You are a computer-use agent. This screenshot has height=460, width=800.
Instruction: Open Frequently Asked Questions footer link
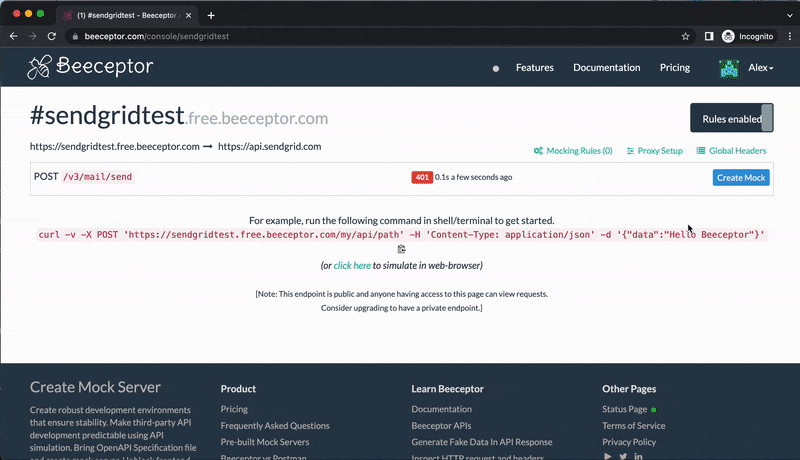(x=275, y=425)
